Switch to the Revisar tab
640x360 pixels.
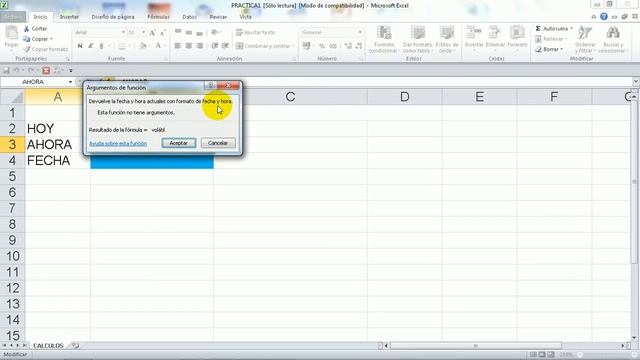coord(218,17)
